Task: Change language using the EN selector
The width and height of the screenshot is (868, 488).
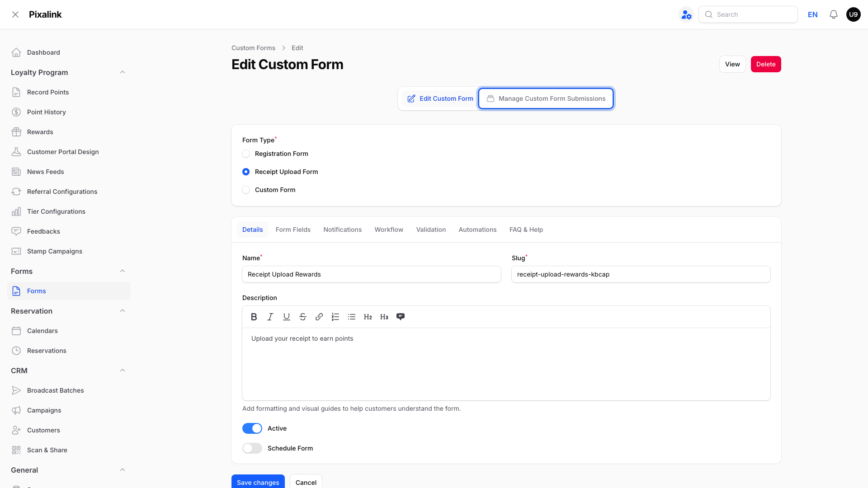Action: [x=813, y=14]
